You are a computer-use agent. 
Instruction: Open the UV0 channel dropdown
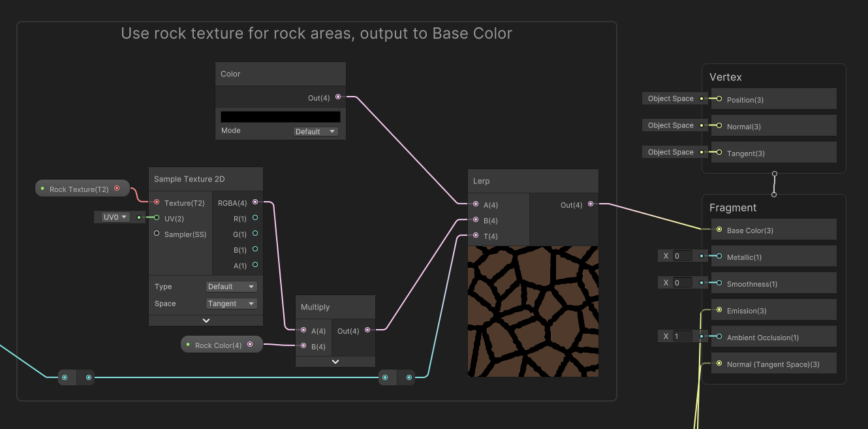tap(112, 217)
